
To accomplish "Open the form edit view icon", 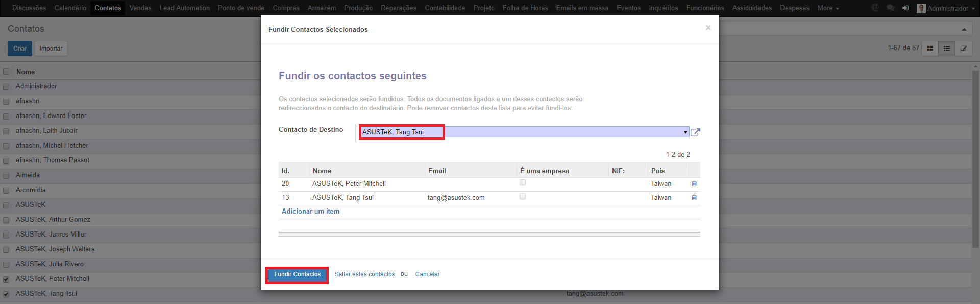I will tap(964, 49).
